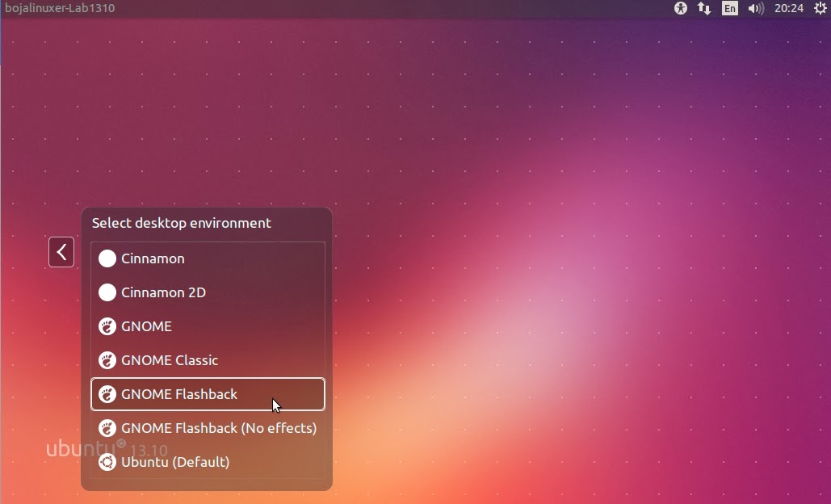
Task: Click the foot icon beside GNOME Classic
Action: pos(107,360)
